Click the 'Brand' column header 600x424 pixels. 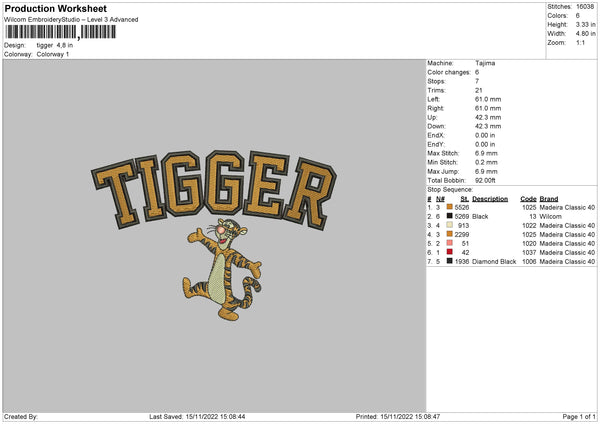(549, 199)
